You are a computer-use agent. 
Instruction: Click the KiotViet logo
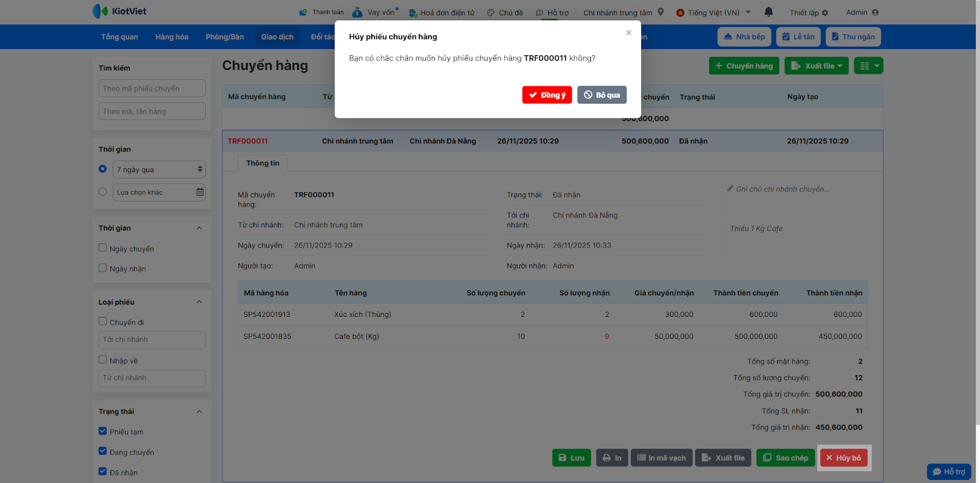pos(119,11)
